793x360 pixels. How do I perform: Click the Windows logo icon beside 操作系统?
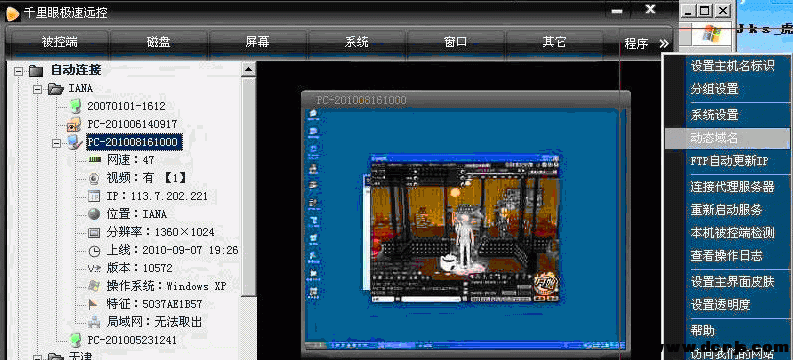tap(95, 286)
